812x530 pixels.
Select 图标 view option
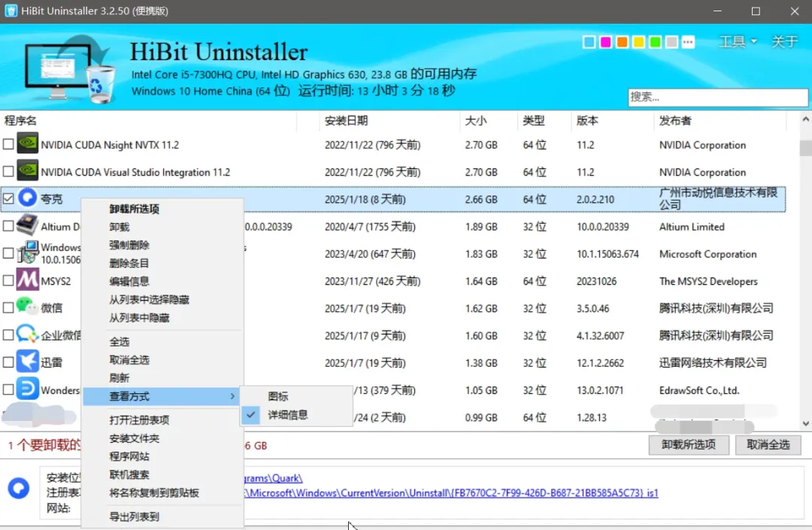click(278, 396)
